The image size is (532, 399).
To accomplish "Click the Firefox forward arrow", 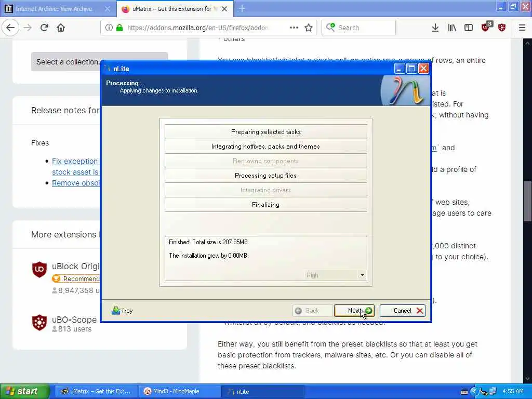I will (x=28, y=28).
